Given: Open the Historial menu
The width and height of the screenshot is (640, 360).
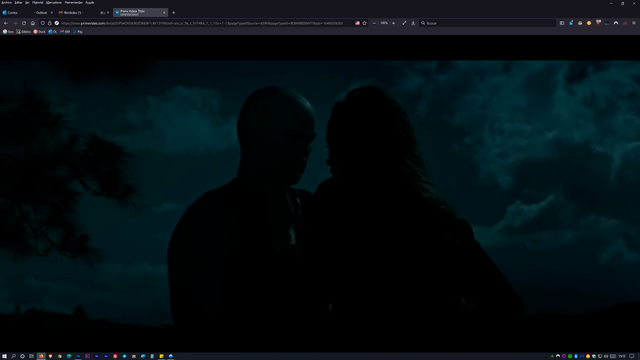Looking at the screenshot, I should pyautogui.click(x=38, y=2).
